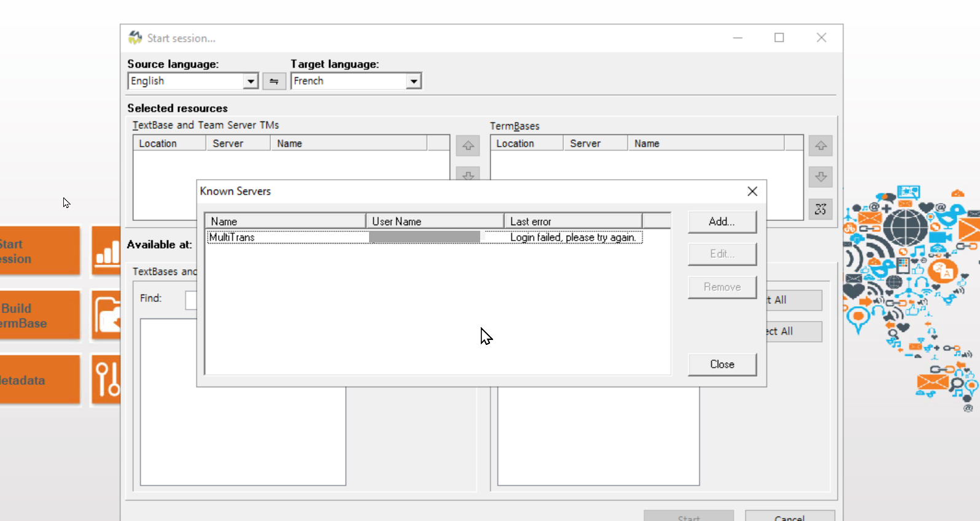
Task: Click Location header in TextBase list
Action: pos(169,144)
